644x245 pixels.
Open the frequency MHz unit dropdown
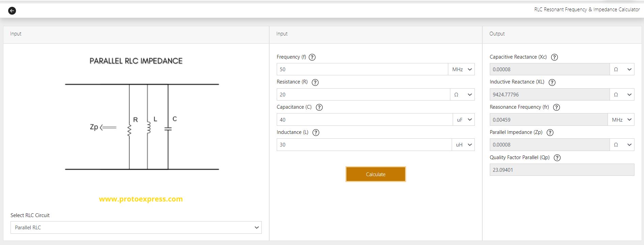(462, 70)
